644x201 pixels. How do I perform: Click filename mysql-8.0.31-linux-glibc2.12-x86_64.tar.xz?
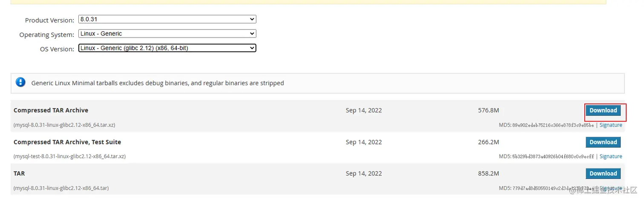point(64,125)
